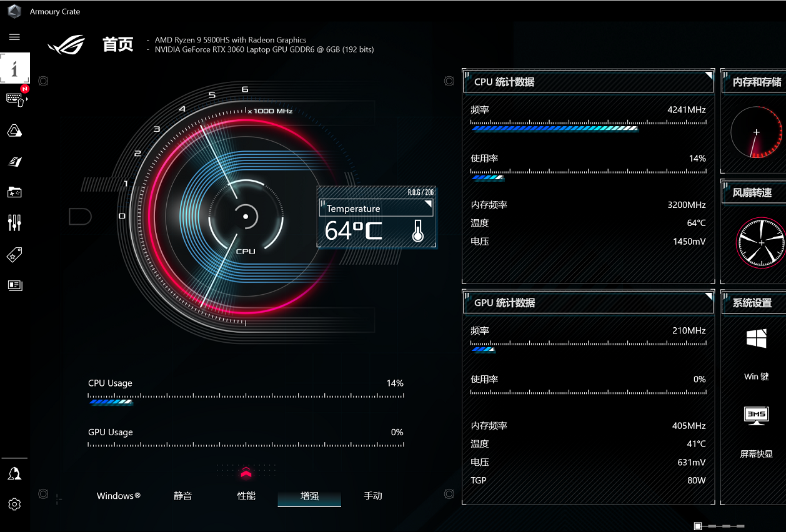Open the News icon in sidebar
The width and height of the screenshot is (786, 532).
pyautogui.click(x=14, y=285)
